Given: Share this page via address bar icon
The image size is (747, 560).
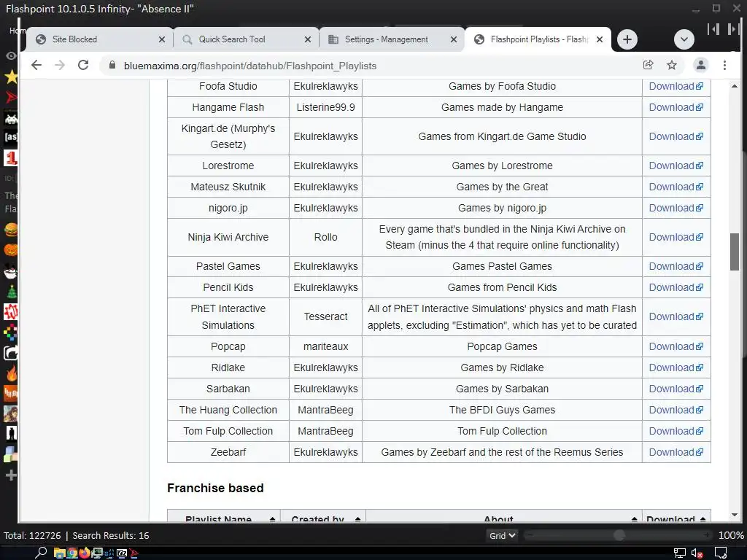Looking at the screenshot, I should pyautogui.click(x=648, y=65).
